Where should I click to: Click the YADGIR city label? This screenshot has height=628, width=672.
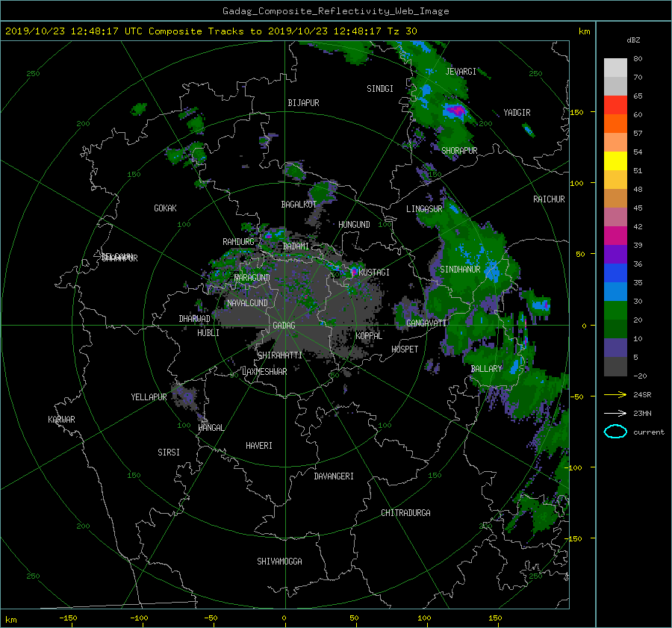[517, 113]
